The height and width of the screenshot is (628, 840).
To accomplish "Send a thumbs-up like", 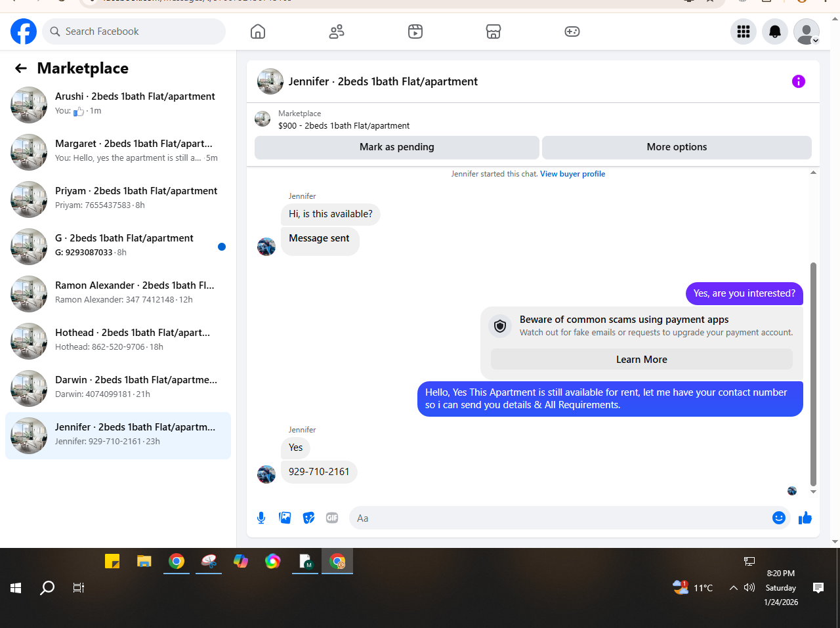I will click(x=805, y=518).
